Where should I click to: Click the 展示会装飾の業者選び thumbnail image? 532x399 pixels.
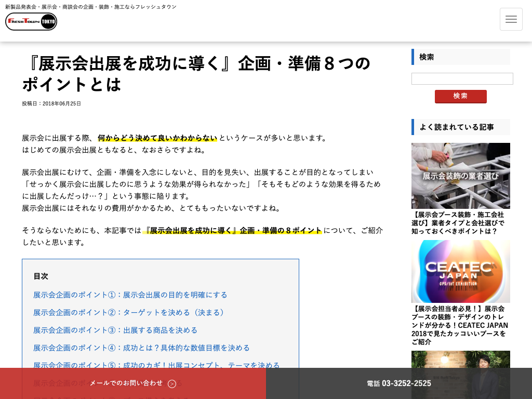click(x=461, y=176)
